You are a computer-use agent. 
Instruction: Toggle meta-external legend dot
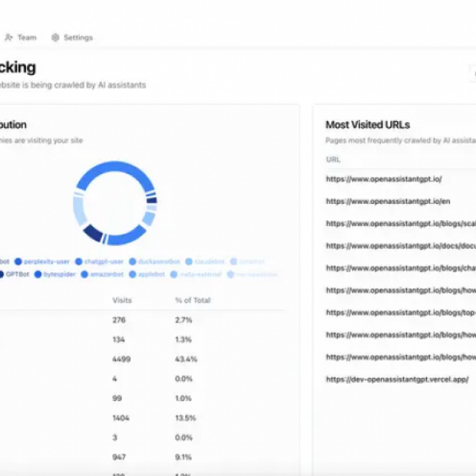pyautogui.click(x=173, y=274)
